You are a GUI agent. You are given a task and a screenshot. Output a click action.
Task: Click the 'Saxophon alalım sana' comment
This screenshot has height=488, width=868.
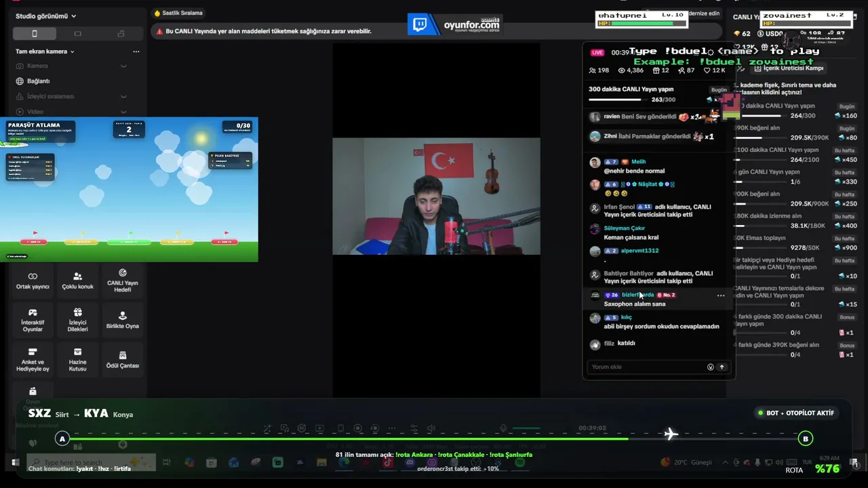click(x=634, y=304)
